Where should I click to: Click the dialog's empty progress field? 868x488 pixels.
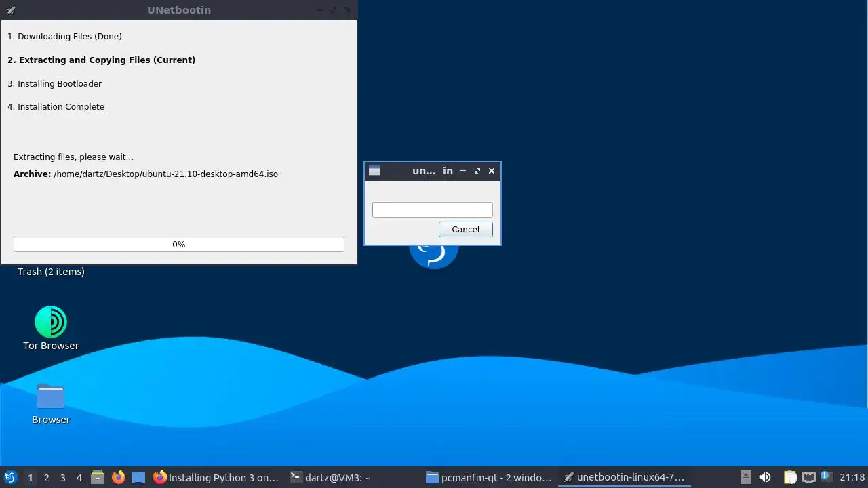coord(433,210)
